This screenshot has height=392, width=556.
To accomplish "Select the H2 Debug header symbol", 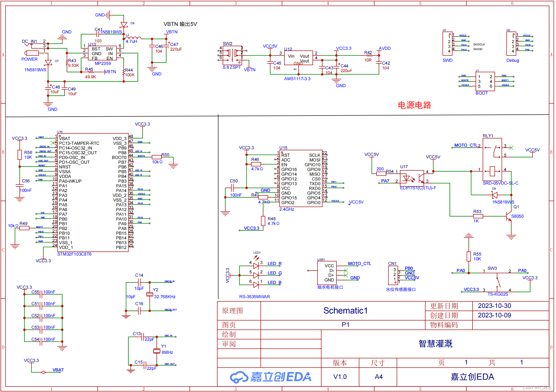I will [511, 43].
